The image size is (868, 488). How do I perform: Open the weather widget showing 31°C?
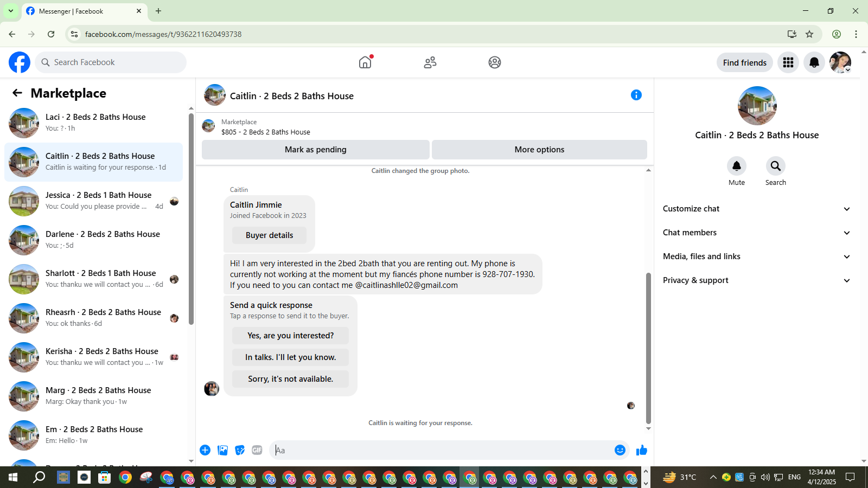tap(680, 477)
